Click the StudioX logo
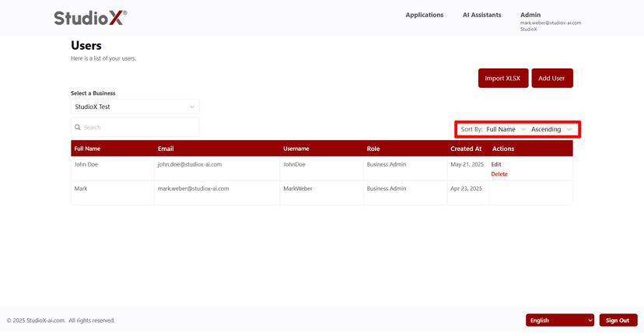 (90, 18)
